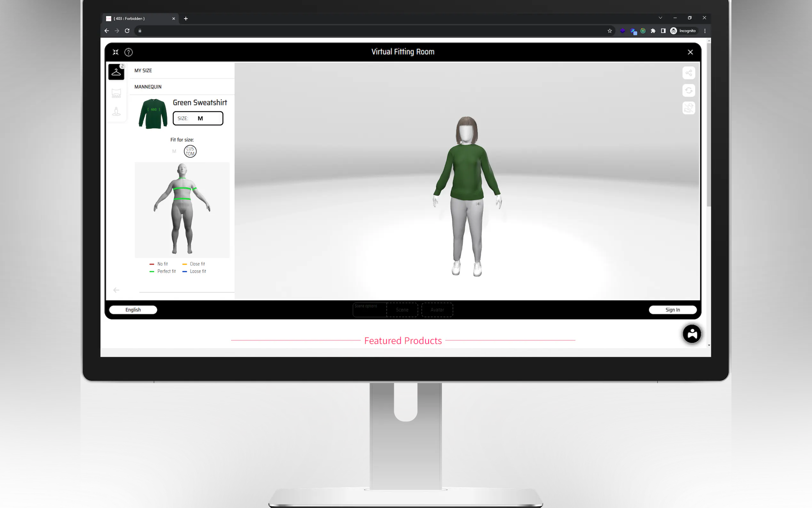This screenshot has height=508, width=812.
Task: Click the Green Sweatshirt thumbnail
Action: point(153,114)
